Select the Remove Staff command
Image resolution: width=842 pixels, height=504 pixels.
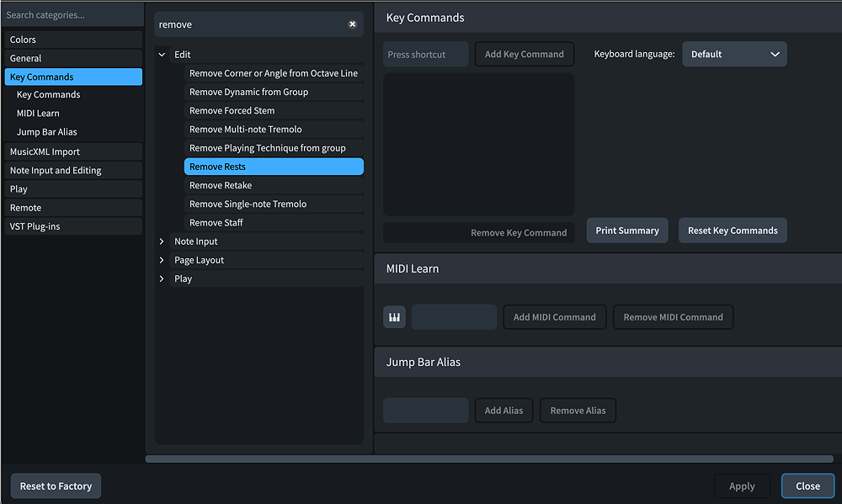274,222
